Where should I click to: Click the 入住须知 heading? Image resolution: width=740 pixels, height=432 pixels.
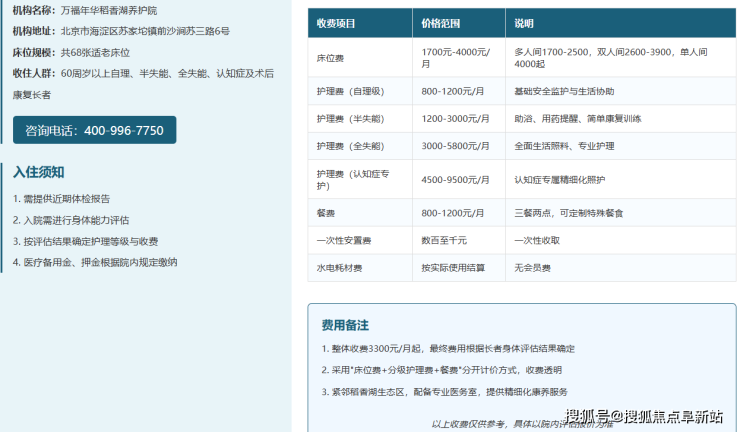39,172
